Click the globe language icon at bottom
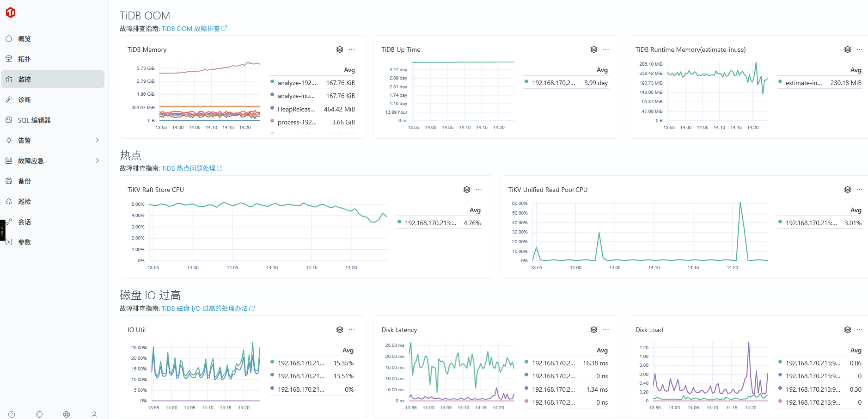Screen dimensions: 868x419 [67, 414]
